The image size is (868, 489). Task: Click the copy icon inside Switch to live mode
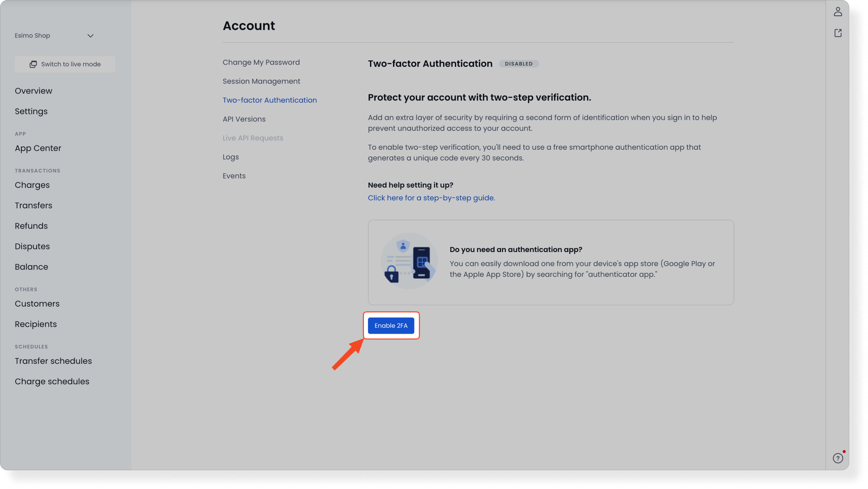[x=33, y=64]
